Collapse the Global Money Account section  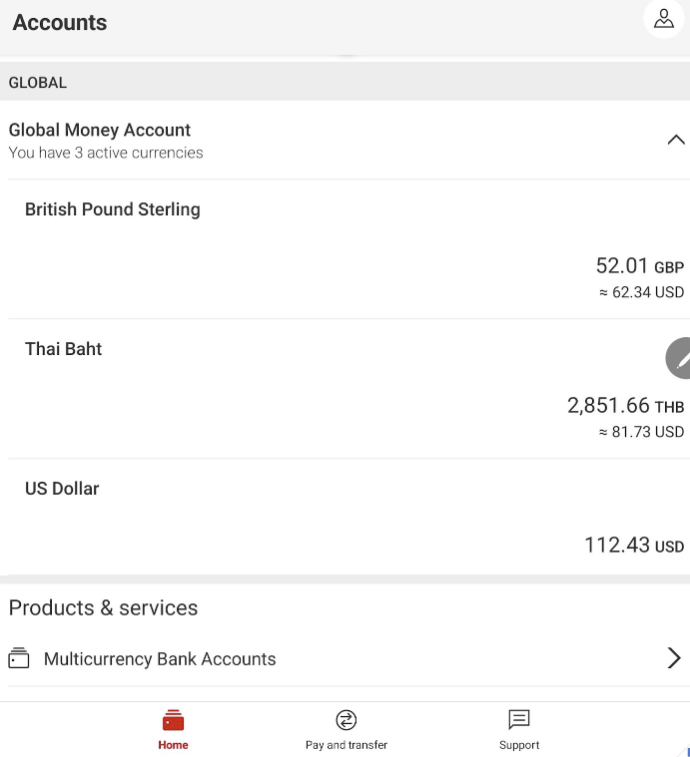pyautogui.click(x=676, y=140)
